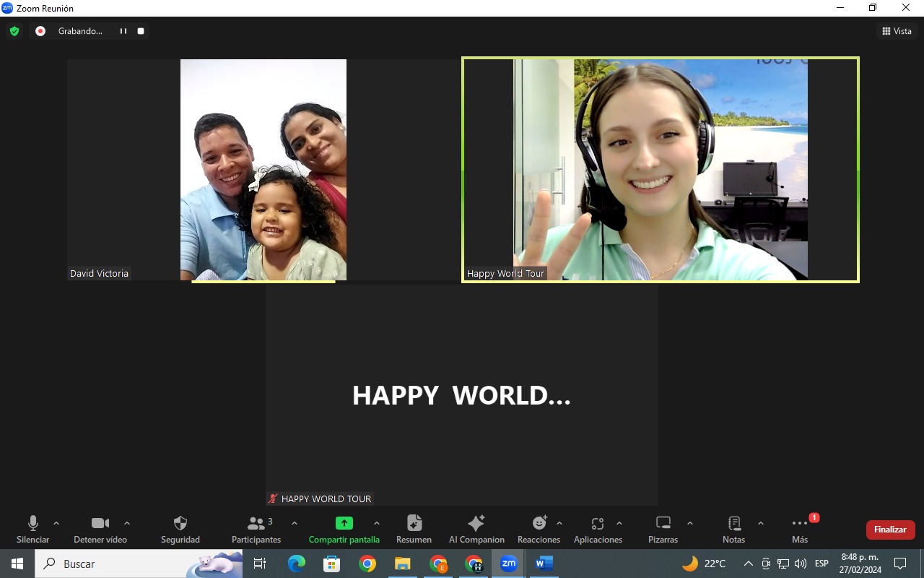Click the Buscar taskbar search box
This screenshot has height=578, width=924.
click(x=139, y=564)
